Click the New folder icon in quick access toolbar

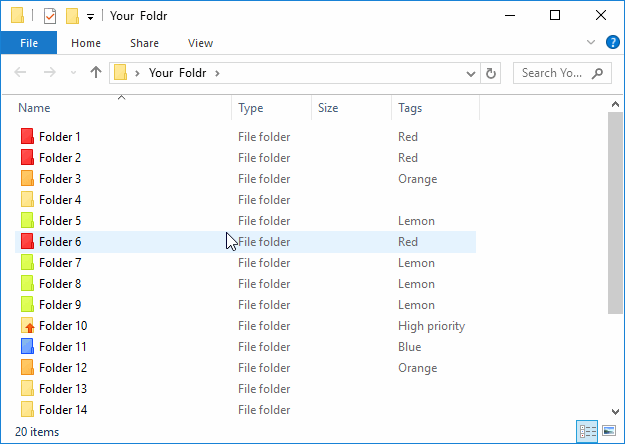pyautogui.click(x=72, y=16)
